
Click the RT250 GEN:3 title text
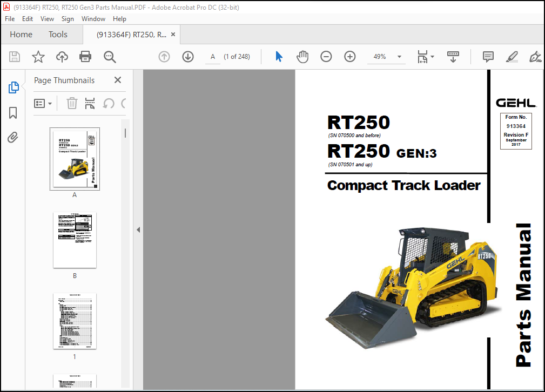(382, 151)
